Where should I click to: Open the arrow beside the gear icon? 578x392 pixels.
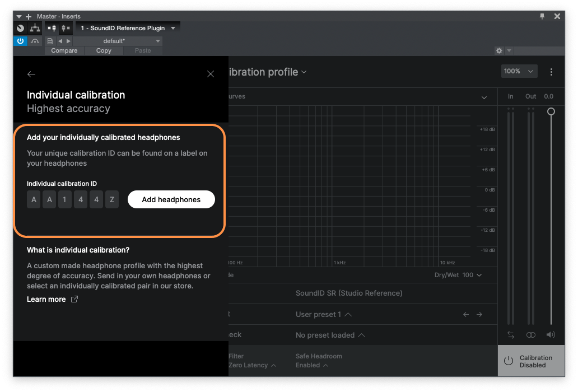click(x=509, y=50)
